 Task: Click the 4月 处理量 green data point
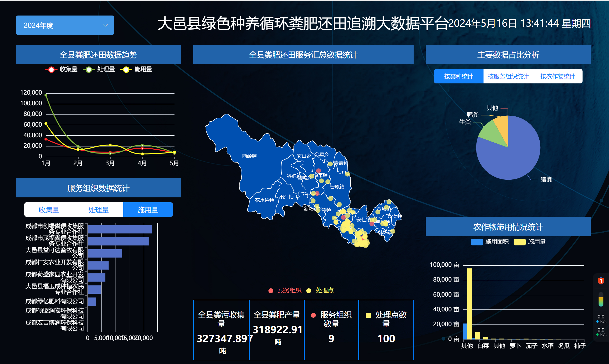142,146
